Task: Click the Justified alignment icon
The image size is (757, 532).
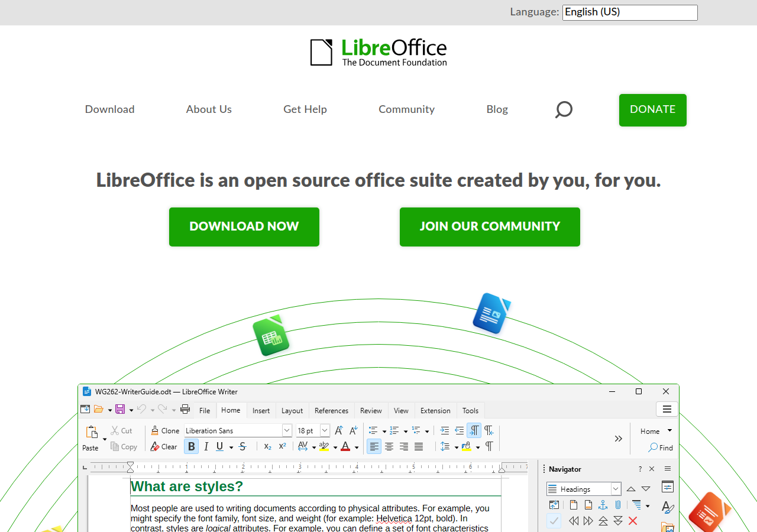Action: coord(419,447)
